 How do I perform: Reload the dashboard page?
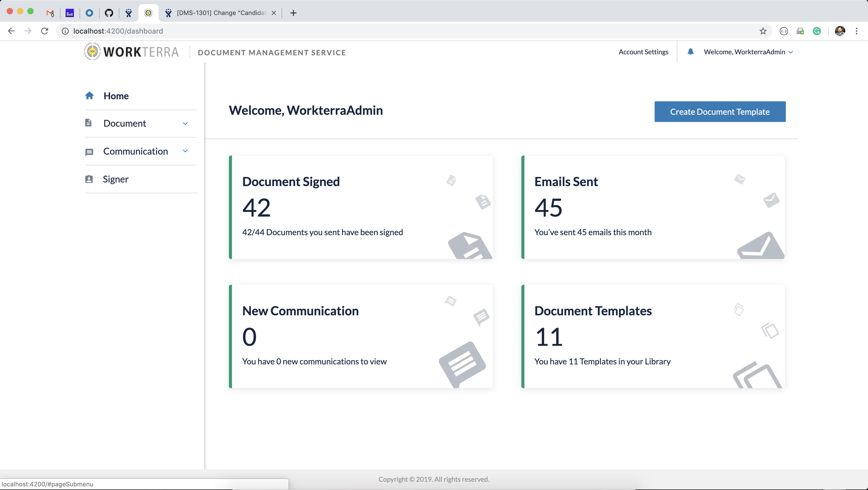click(44, 31)
